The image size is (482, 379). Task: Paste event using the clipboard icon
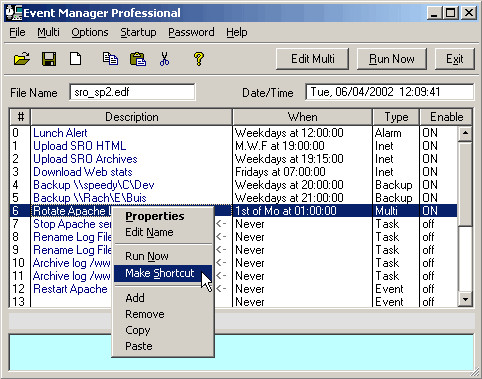(x=138, y=59)
